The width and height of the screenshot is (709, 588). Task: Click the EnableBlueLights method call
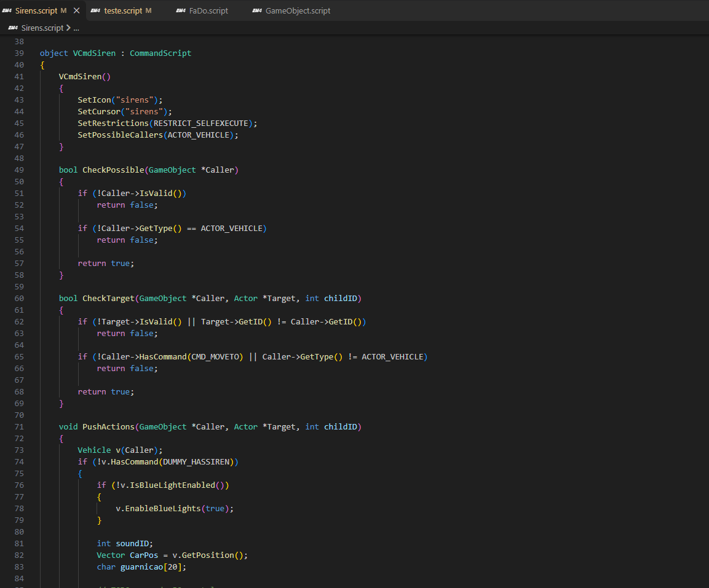163,509
